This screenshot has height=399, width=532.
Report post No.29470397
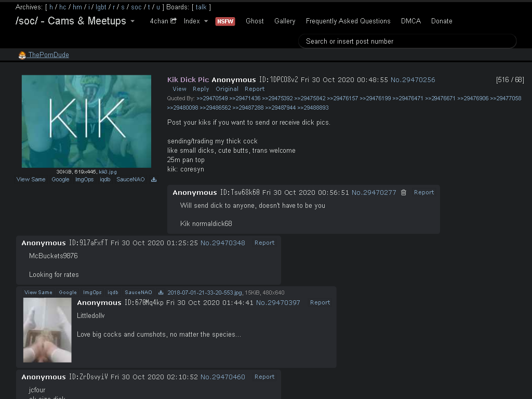coord(320,303)
